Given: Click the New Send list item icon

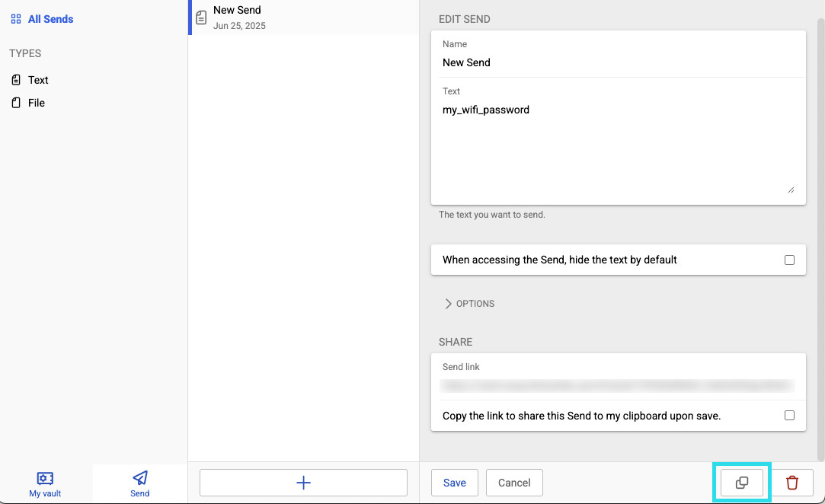Looking at the screenshot, I should [201, 18].
